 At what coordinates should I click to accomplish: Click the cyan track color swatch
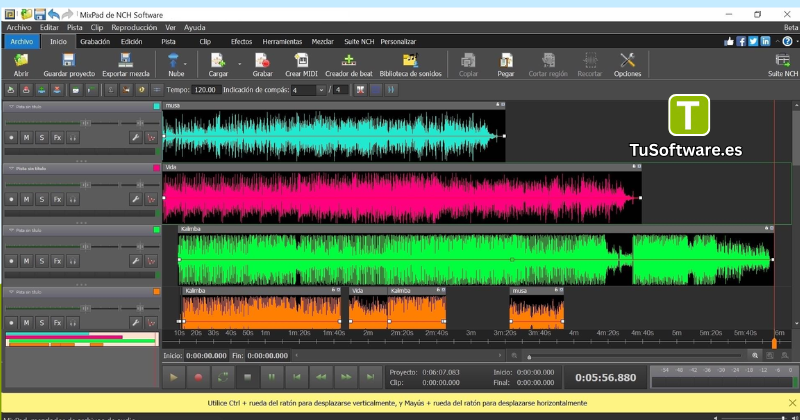pyautogui.click(x=157, y=106)
